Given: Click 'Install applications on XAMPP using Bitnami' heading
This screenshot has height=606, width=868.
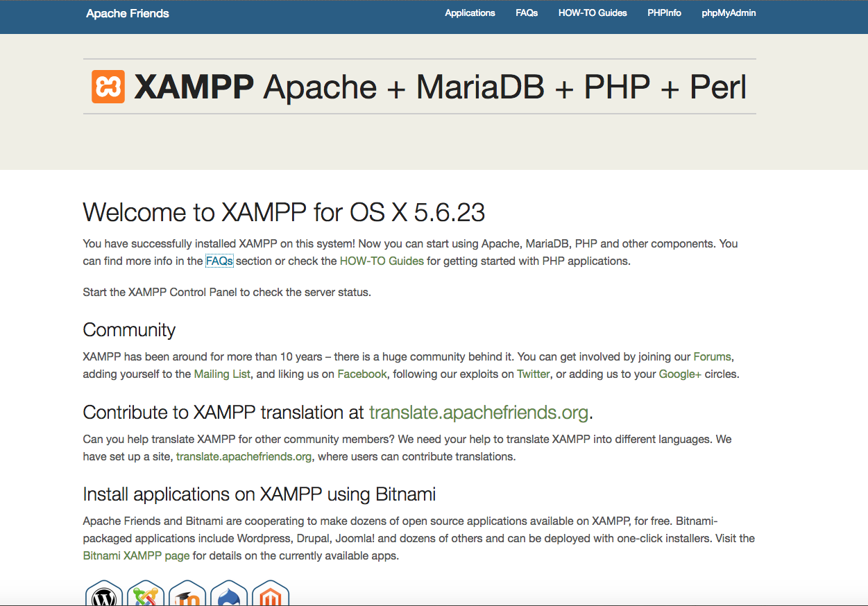Looking at the screenshot, I should click(x=259, y=494).
